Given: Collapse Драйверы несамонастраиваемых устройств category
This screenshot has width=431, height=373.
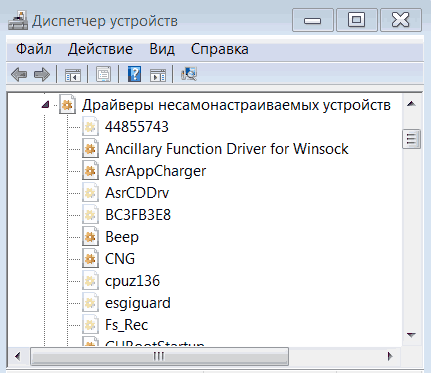Looking at the screenshot, I should pyautogui.click(x=46, y=105).
